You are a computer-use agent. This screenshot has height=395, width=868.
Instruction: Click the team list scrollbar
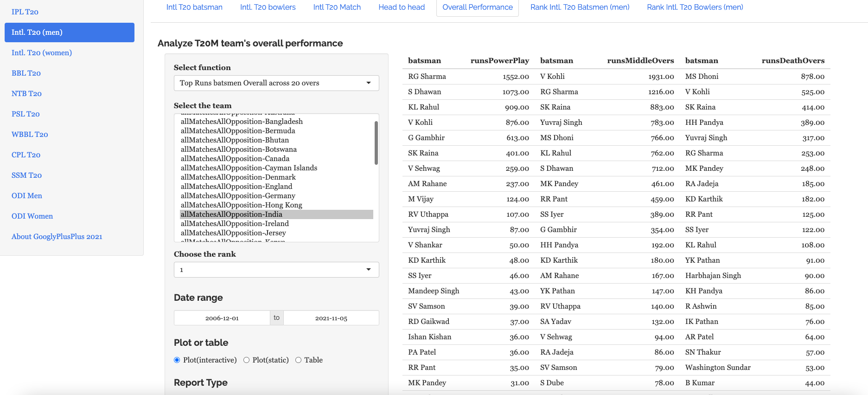pyautogui.click(x=376, y=143)
